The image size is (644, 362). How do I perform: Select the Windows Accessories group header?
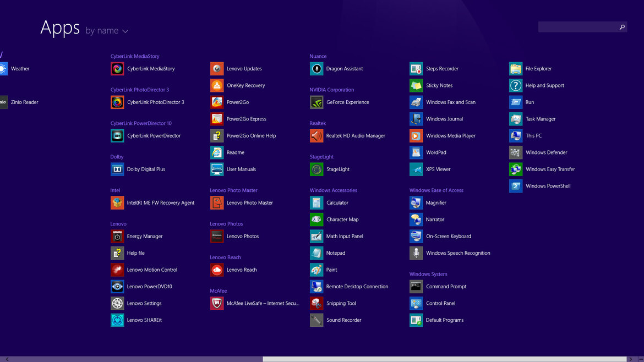pyautogui.click(x=334, y=190)
